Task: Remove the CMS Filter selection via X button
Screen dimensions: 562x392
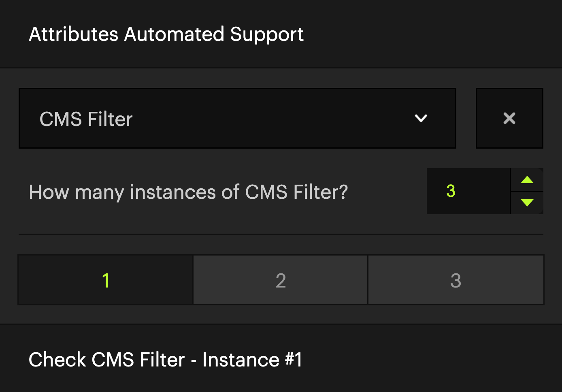Action: pyautogui.click(x=509, y=118)
